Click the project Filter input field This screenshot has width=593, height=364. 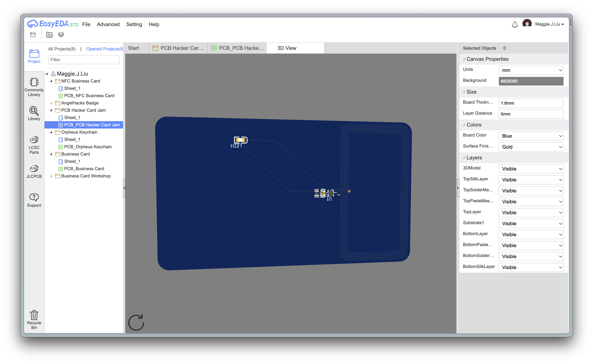pos(84,60)
